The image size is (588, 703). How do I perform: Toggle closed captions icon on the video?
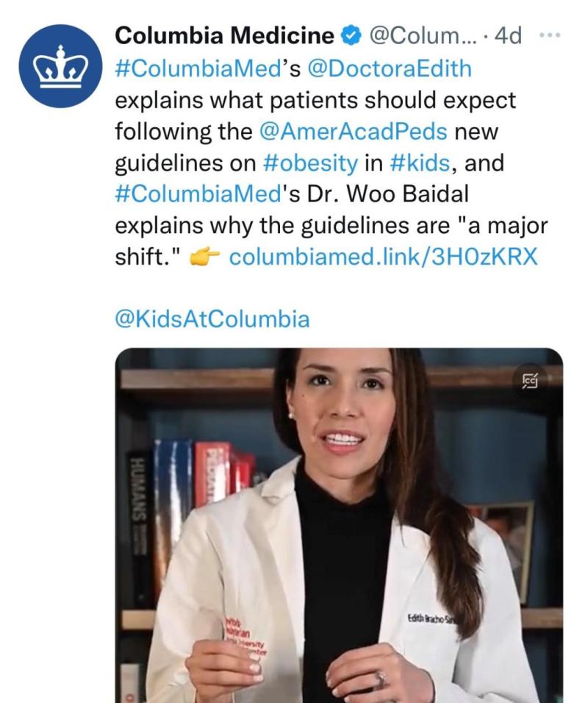tap(530, 381)
